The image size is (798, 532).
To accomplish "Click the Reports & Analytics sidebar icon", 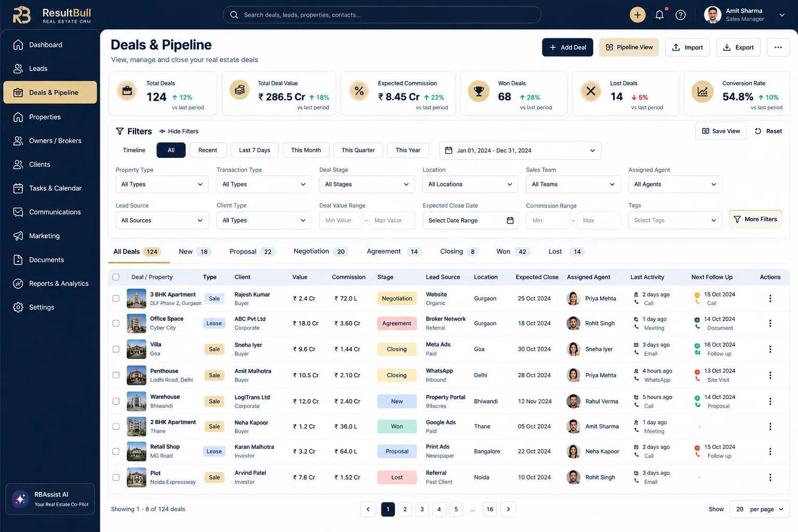I will [x=18, y=284].
